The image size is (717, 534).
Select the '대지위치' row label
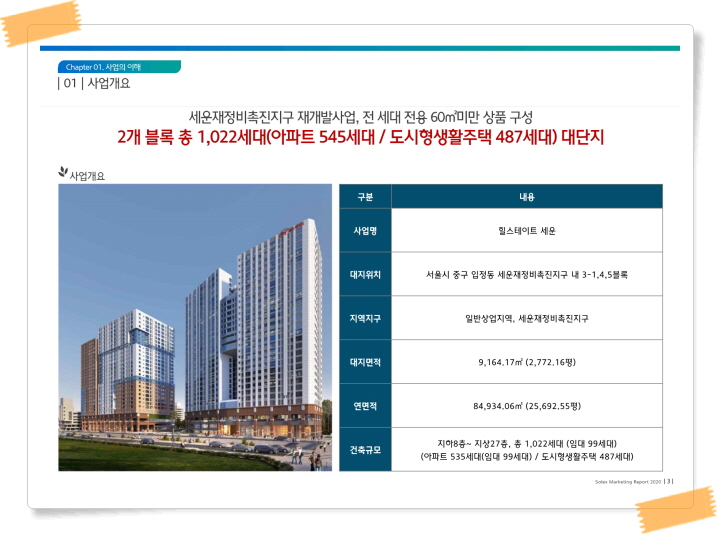pos(365,274)
